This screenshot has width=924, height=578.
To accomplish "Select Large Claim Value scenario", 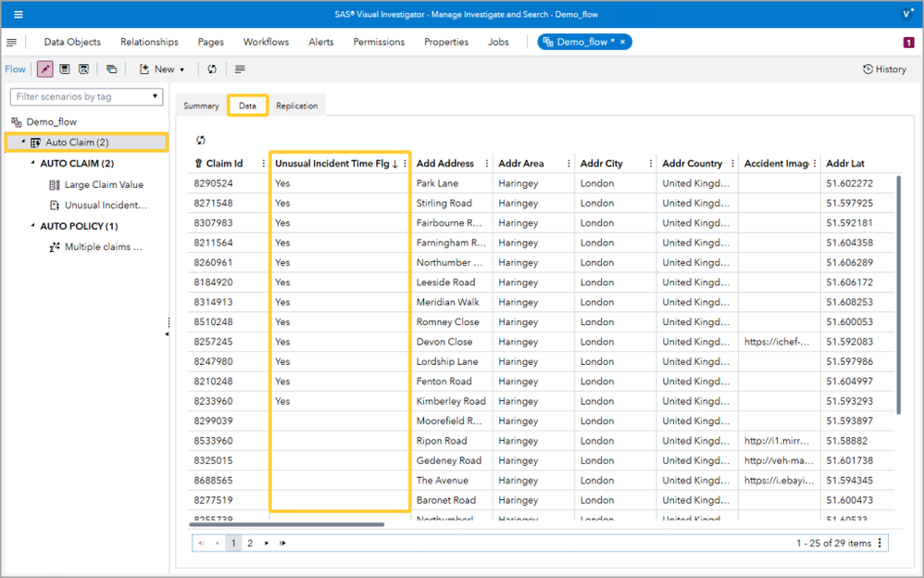I will [104, 184].
